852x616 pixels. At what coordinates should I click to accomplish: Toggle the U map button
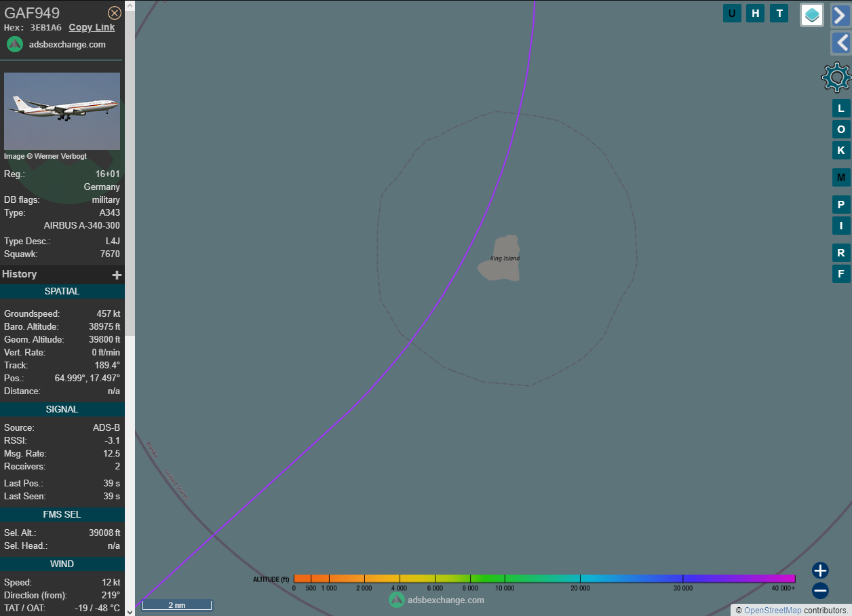coord(732,13)
